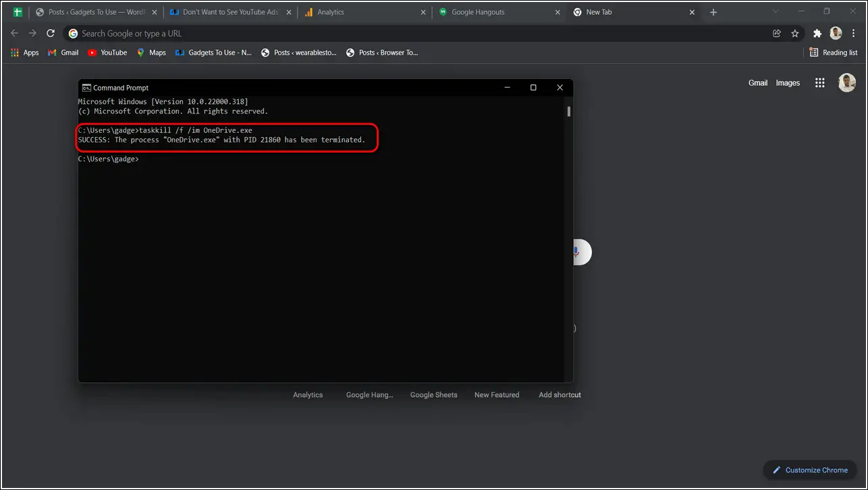Open the pinned Google Sheets tab
The image size is (868, 490).
point(18,12)
